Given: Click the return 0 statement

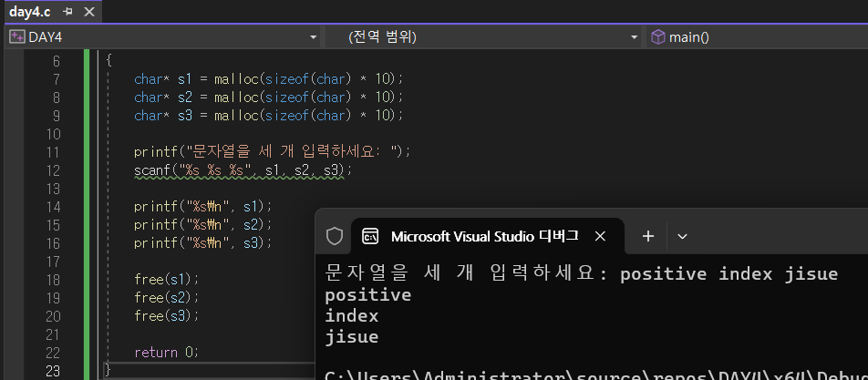Looking at the screenshot, I should pyautogui.click(x=166, y=353).
